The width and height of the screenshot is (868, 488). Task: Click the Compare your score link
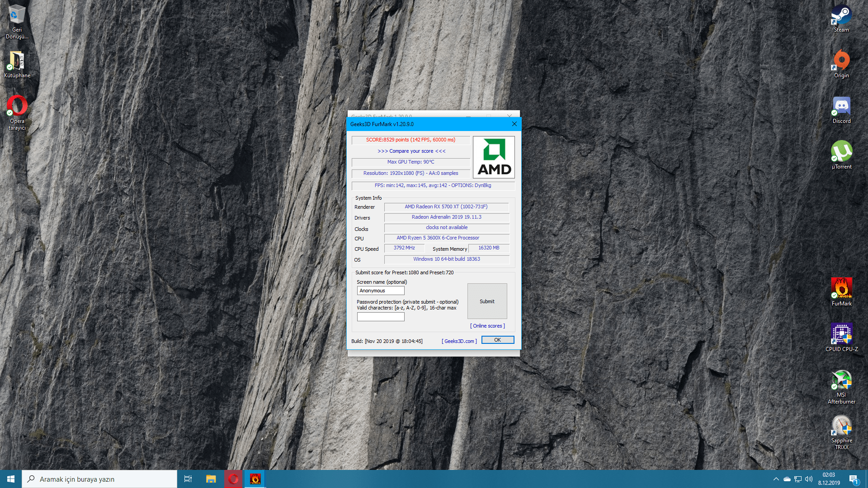point(411,151)
